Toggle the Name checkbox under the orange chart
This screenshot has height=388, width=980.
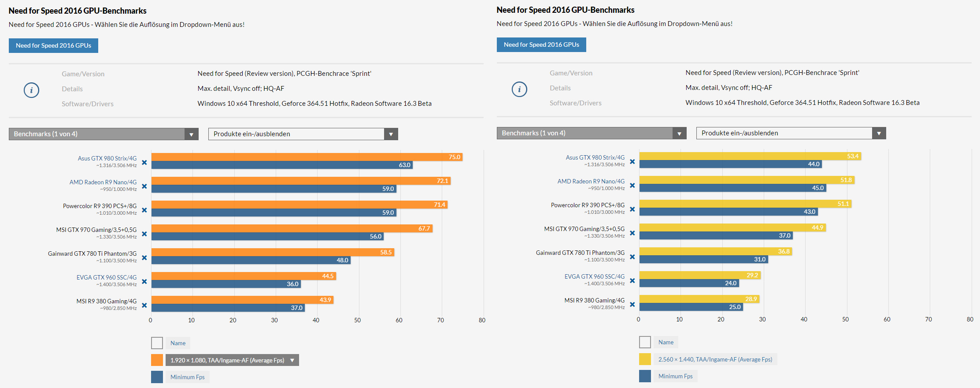pyautogui.click(x=157, y=343)
